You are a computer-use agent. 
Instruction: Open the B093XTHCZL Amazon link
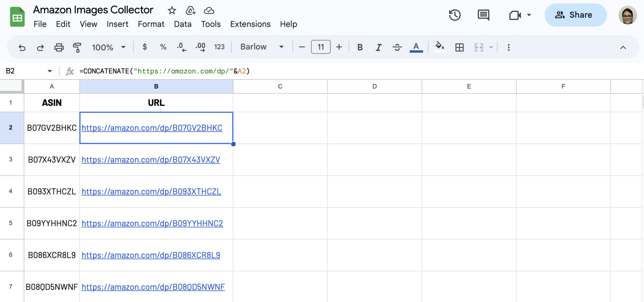coord(151,191)
